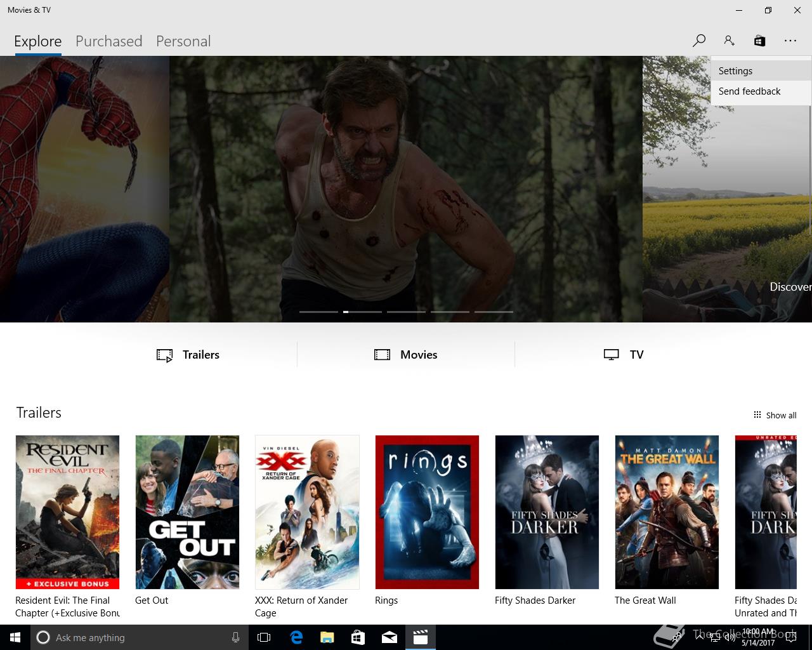Click the Trailers section heading
This screenshot has width=812, height=650.
39,413
